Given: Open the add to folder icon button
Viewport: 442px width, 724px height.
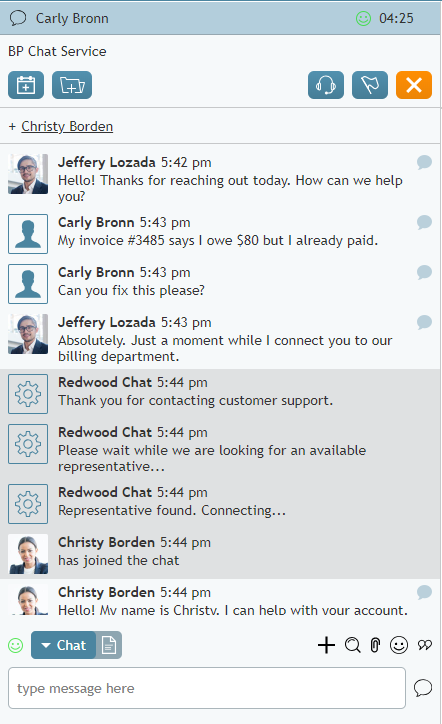Looking at the screenshot, I should pyautogui.click(x=72, y=85).
